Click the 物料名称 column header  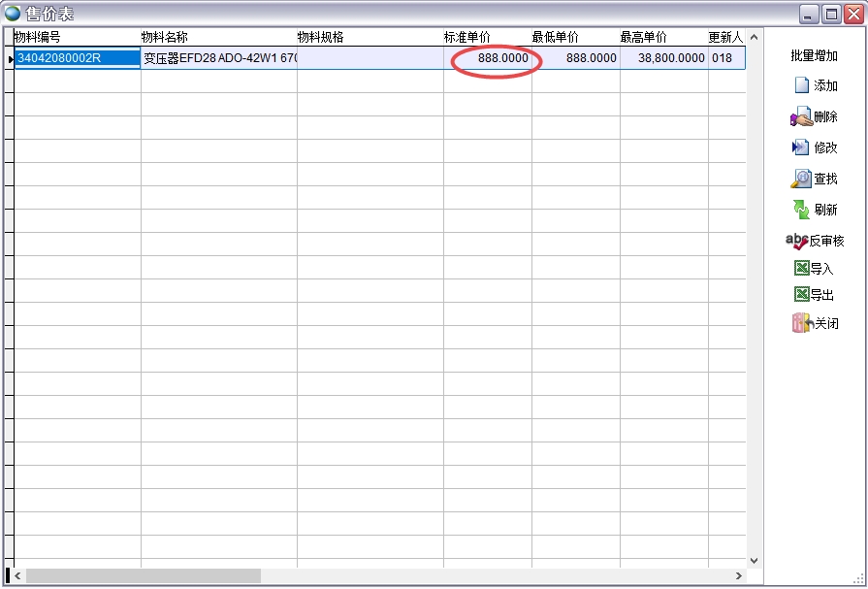pyautogui.click(x=165, y=37)
